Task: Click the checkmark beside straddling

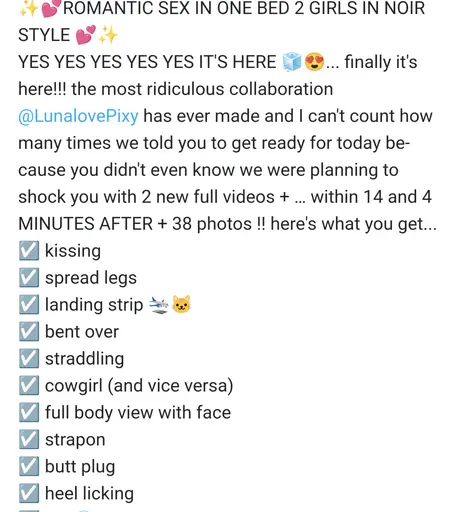Action: 29,358
